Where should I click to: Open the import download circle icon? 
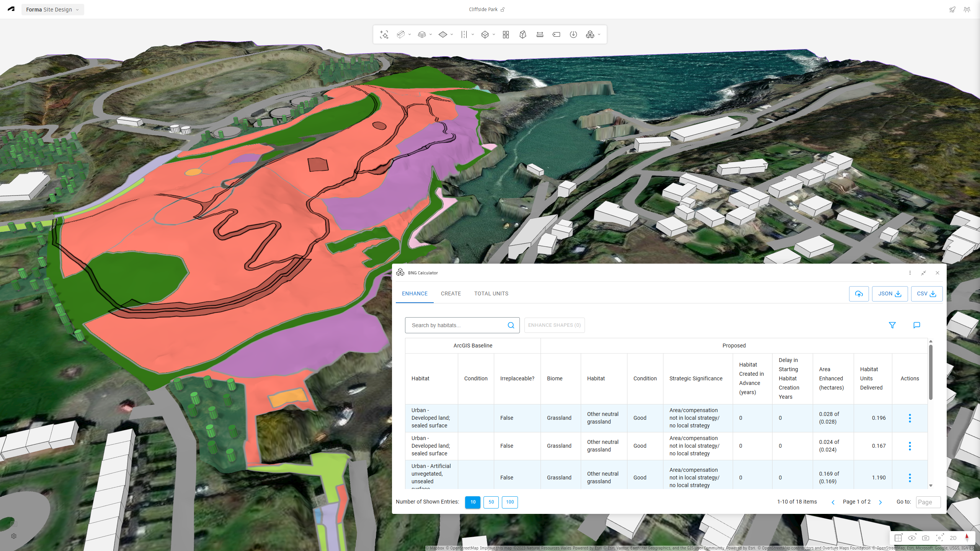click(573, 34)
